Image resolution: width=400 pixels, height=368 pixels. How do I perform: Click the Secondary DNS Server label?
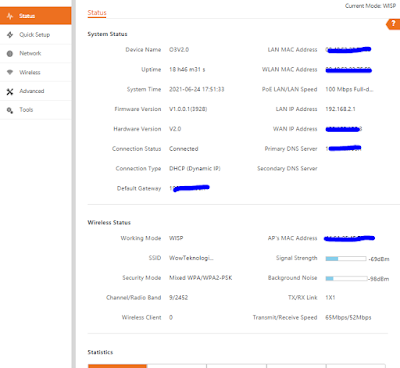pyautogui.click(x=287, y=168)
